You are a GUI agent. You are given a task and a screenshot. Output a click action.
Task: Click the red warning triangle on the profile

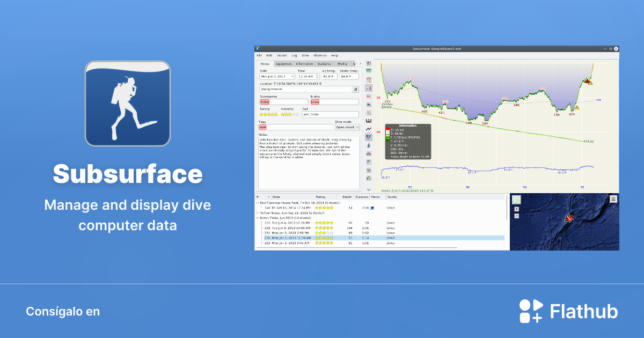[588, 81]
